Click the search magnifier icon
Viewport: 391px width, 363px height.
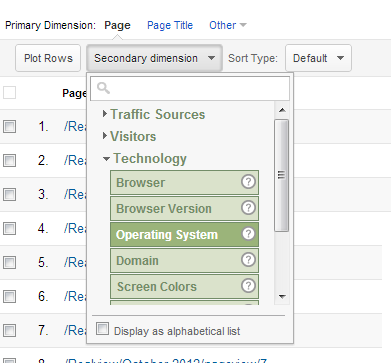[x=103, y=88]
